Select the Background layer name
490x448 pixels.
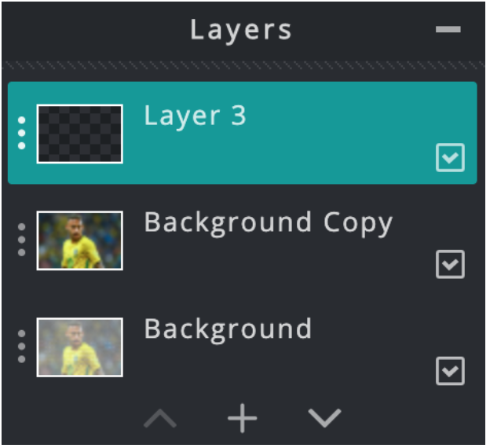click(228, 329)
